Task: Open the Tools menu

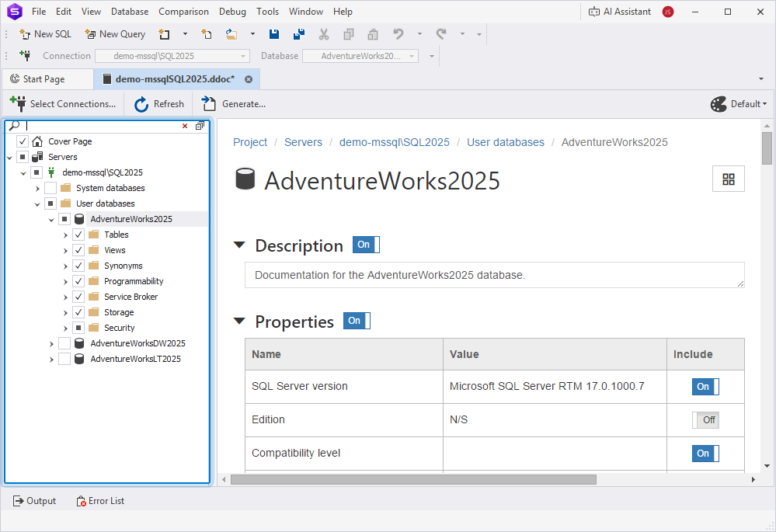Action: pyautogui.click(x=267, y=12)
